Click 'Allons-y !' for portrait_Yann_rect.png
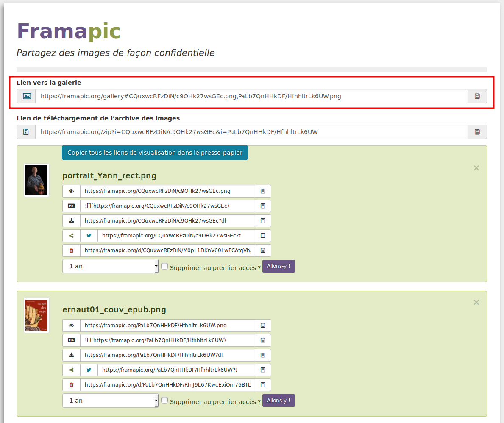The width and height of the screenshot is (504, 423). pyautogui.click(x=278, y=266)
